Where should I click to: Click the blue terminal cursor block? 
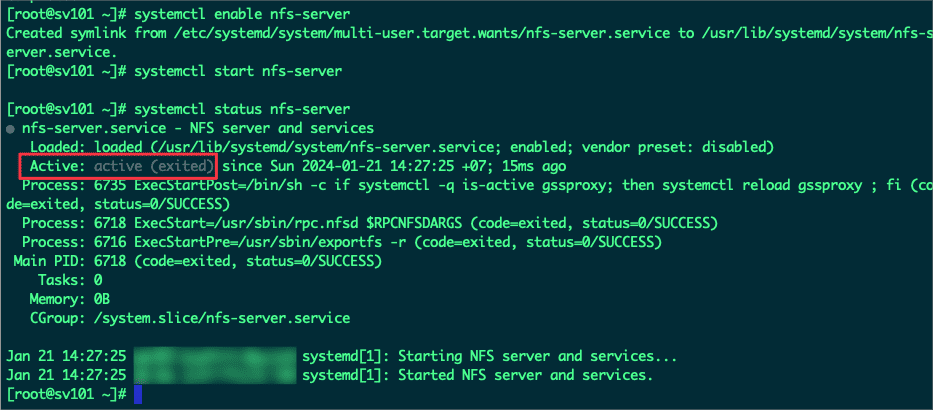[138, 395]
